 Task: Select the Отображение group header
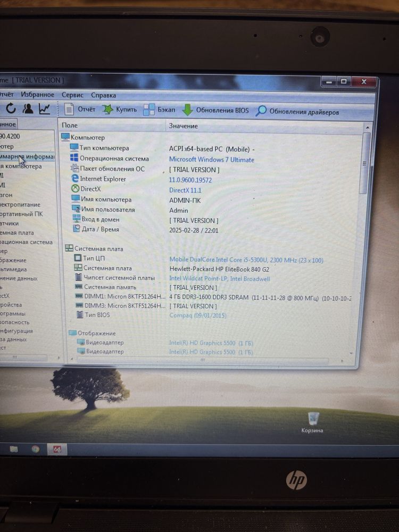point(92,333)
